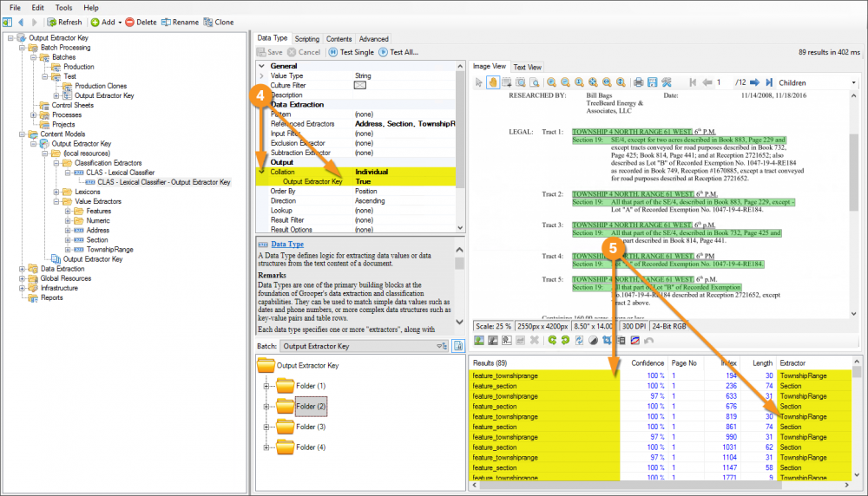Open the Children dropdown in image viewer
Screen dimensions: 868x496
(x=854, y=82)
